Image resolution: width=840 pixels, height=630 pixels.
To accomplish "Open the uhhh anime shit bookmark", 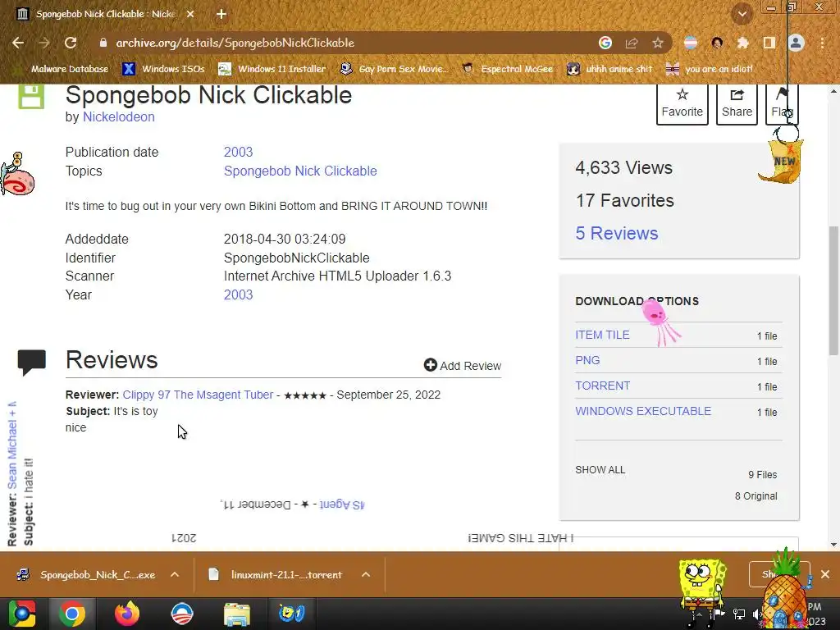I will tap(609, 69).
